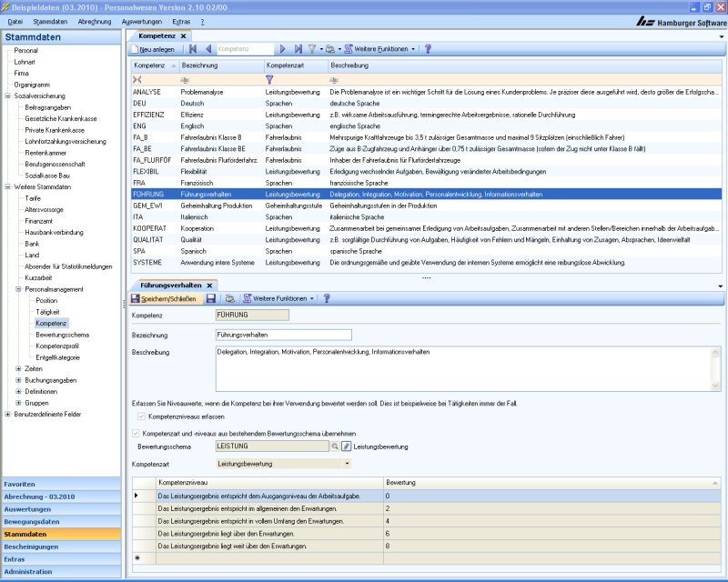The width and height of the screenshot is (728, 582).
Task: Toggle the Kompetenzniveaus erfassen checkbox
Action: 140,416
